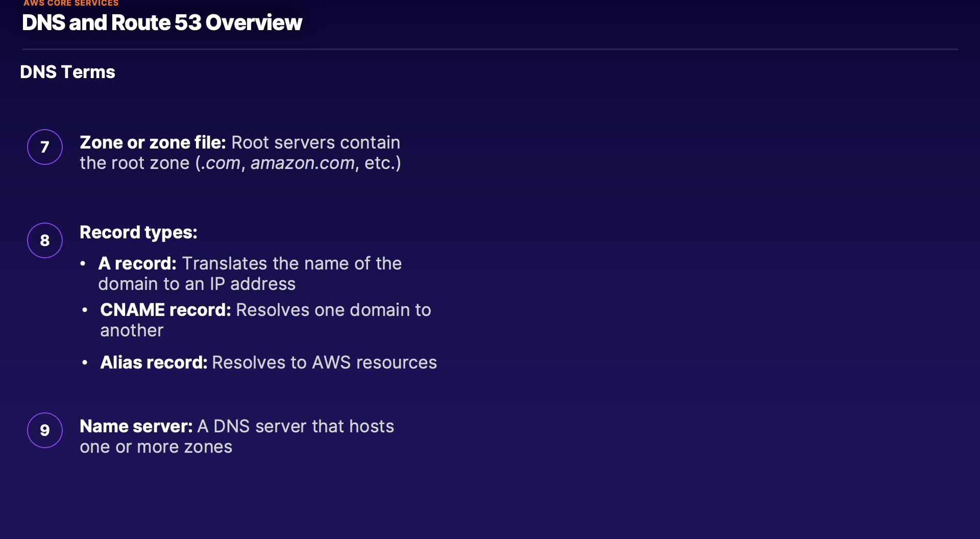
Task: Click the numbered circle 7 icon
Action: (x=45, y=147)
